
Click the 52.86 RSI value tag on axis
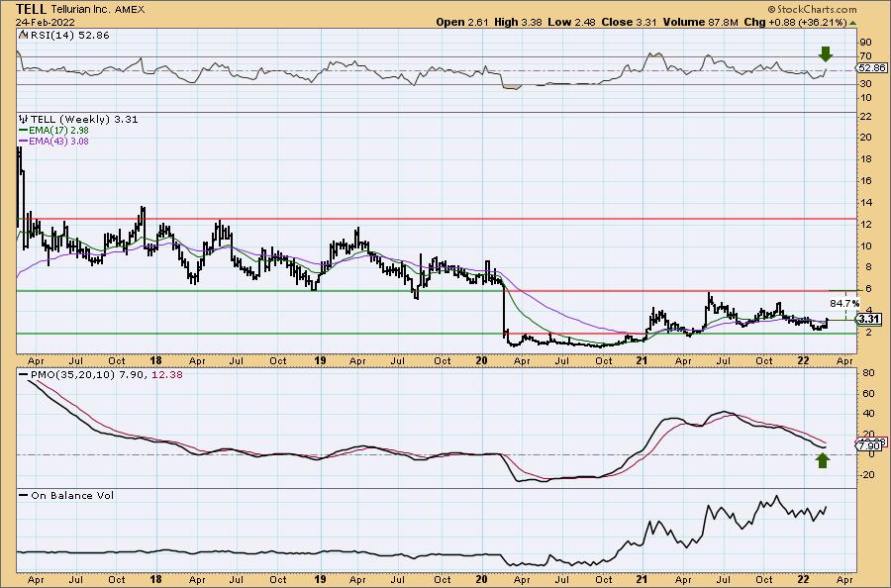pos(871,67)
